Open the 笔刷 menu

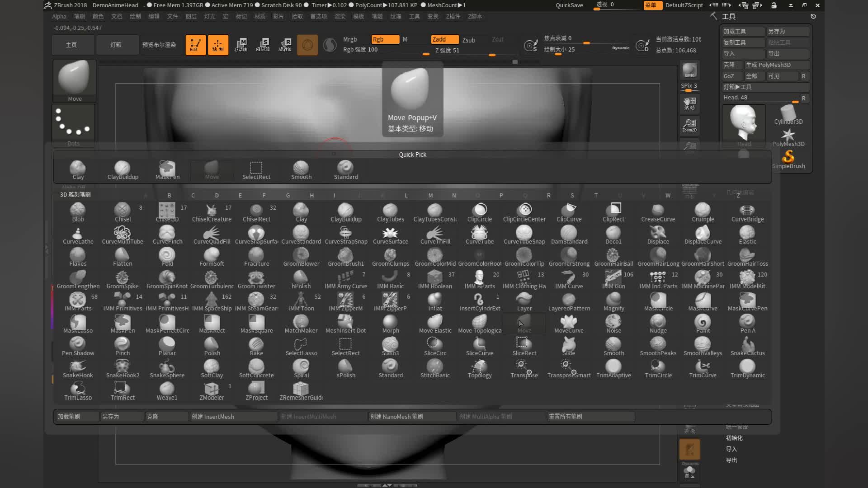click(79, 16)
